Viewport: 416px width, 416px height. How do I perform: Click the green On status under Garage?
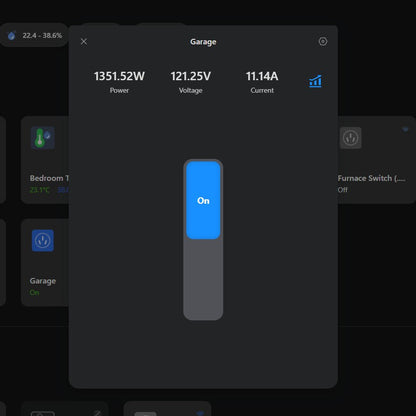[34, 292]
